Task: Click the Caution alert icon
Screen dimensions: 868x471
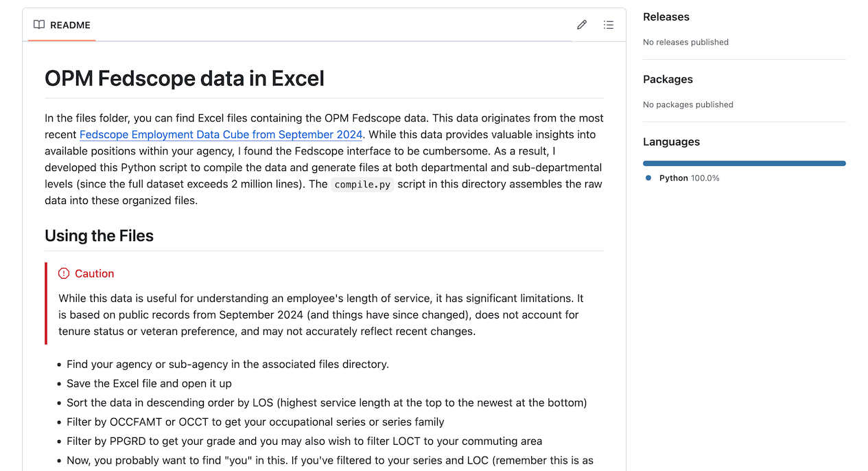Action: (64, 273)
